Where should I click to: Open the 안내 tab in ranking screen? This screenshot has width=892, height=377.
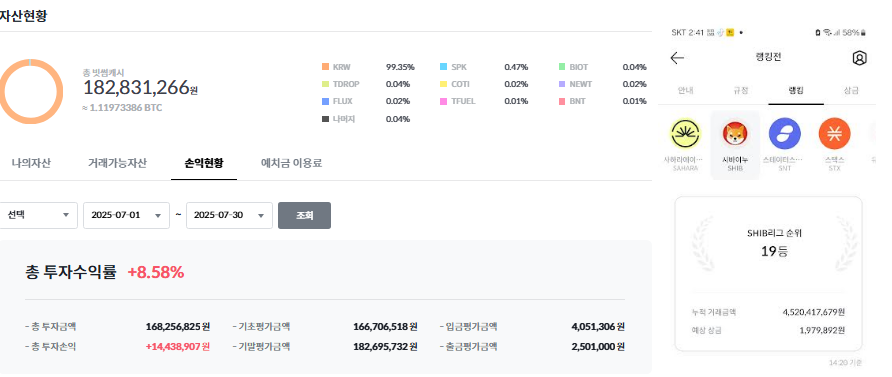(x=685, y=90)
